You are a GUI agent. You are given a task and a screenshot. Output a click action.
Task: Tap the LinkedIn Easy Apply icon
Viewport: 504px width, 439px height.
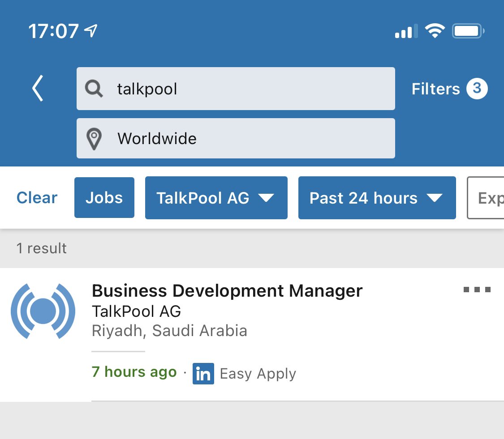(203, 374)
